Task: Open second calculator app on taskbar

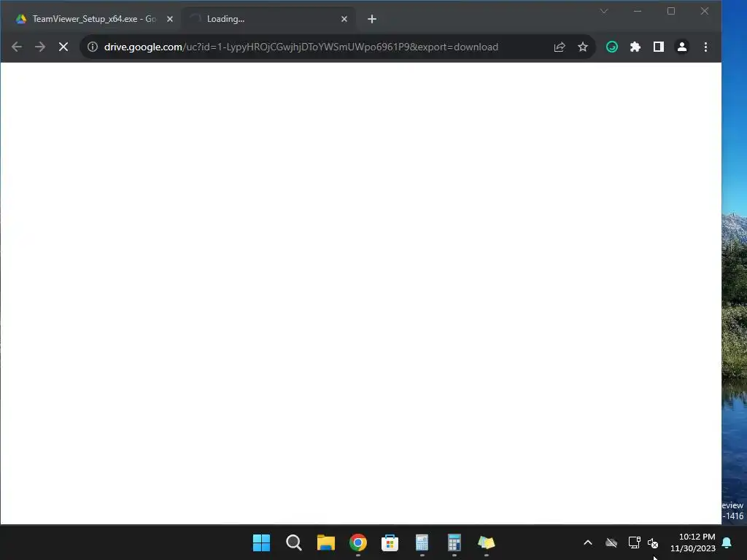Action: tap(454, 542)
